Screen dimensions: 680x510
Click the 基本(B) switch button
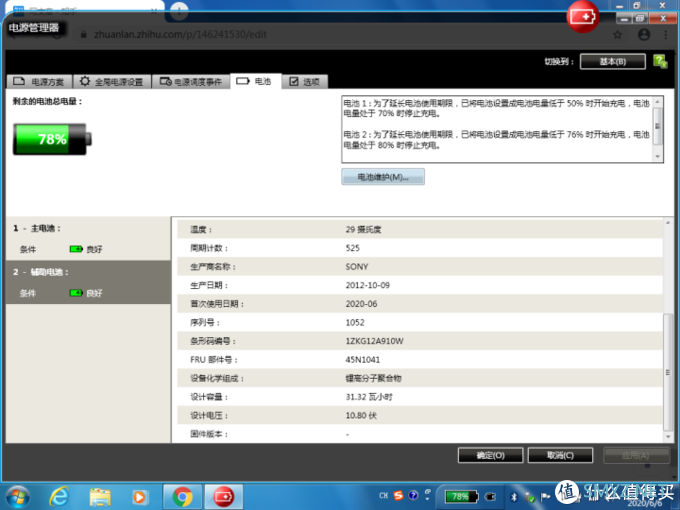[x=612, y=62]
